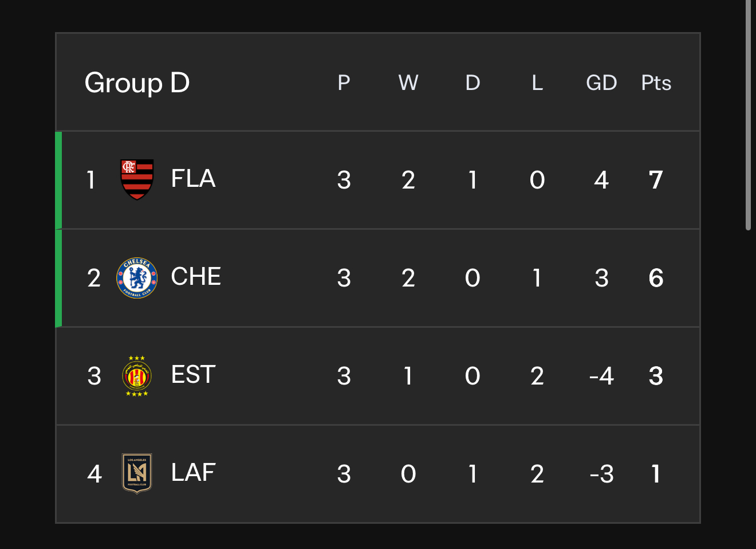The width and height of the screenshot is (756, 549).
Task: Click the Flamengo club crest
Action: pyautogui.click(x=137, y=179)
